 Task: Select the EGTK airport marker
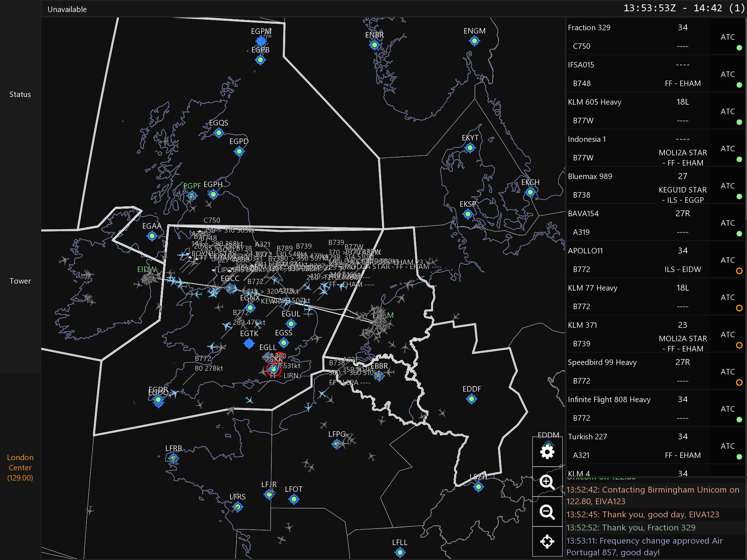[249, 343]
